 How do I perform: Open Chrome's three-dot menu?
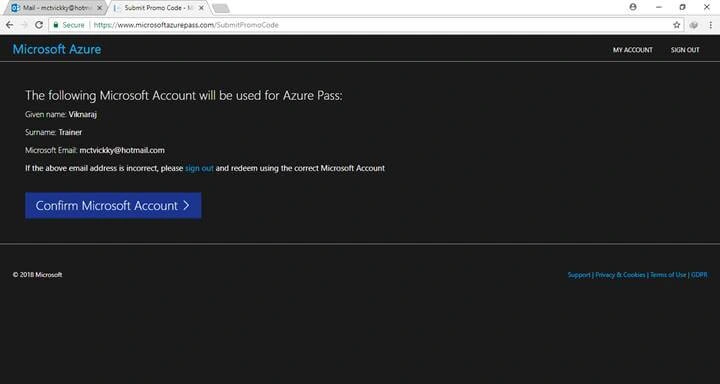point(710,25)
